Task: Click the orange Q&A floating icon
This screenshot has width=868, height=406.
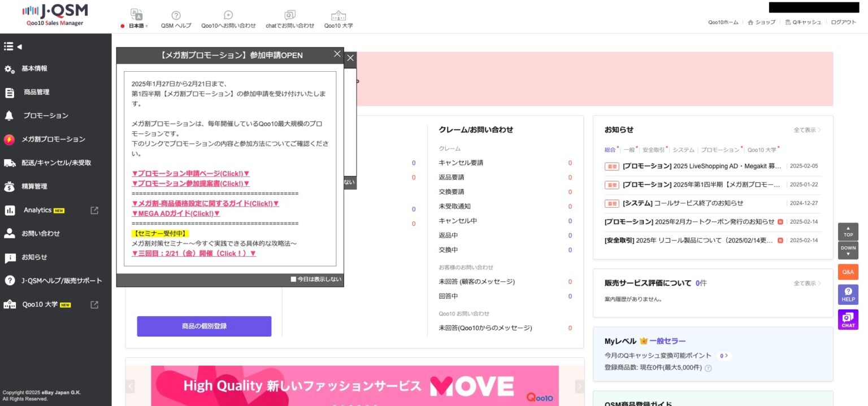Action: [848, 272]
